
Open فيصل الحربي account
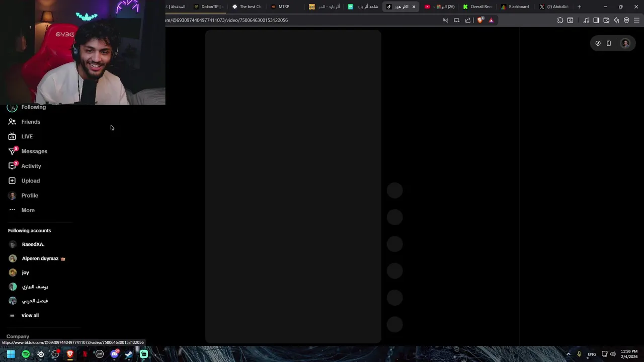coord(35,301)
